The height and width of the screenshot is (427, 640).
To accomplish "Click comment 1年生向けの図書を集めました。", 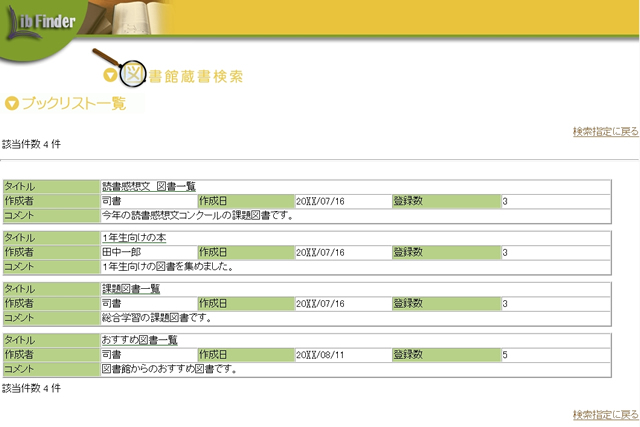I will 168,266.
